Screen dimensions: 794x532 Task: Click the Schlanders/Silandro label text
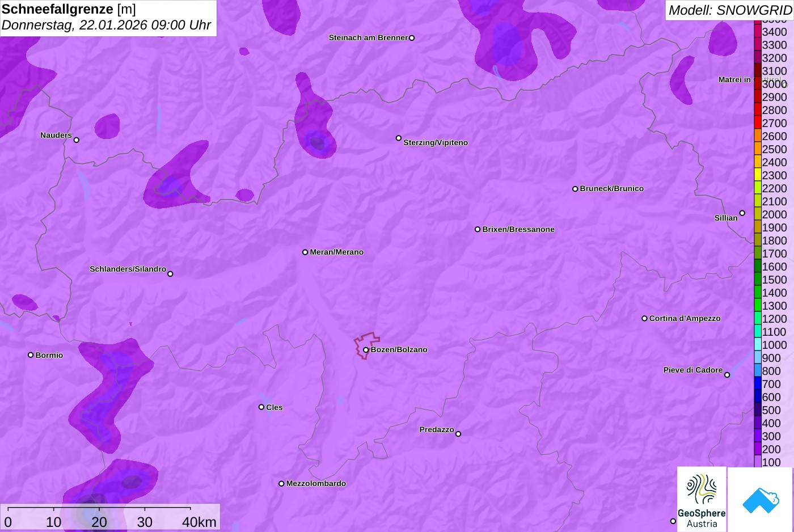click(x=128, y=269)
